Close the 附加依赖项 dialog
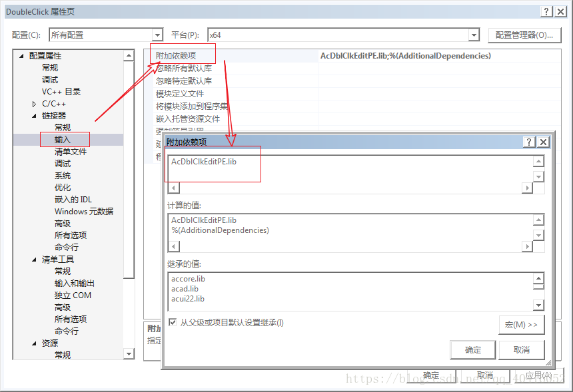Viewport: 573px width, 392px height. [x=544, y=142]
